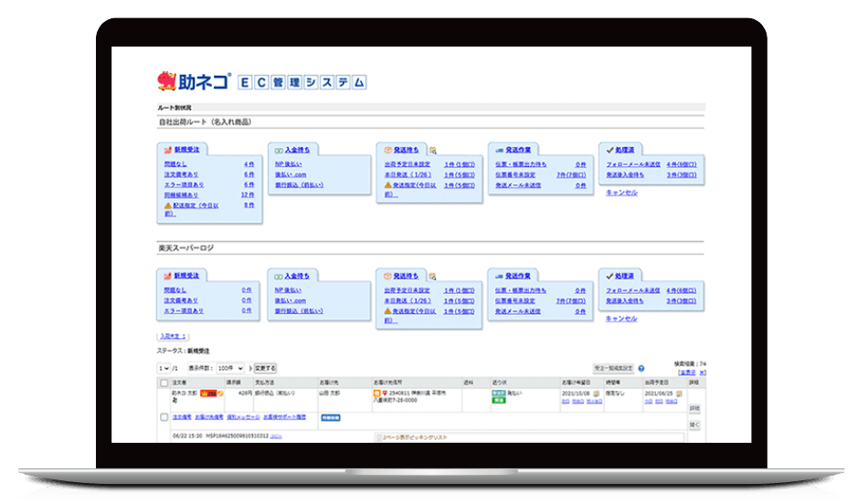Click キャンセル link under 自社出荷ルート 処理済

point(621,193)
